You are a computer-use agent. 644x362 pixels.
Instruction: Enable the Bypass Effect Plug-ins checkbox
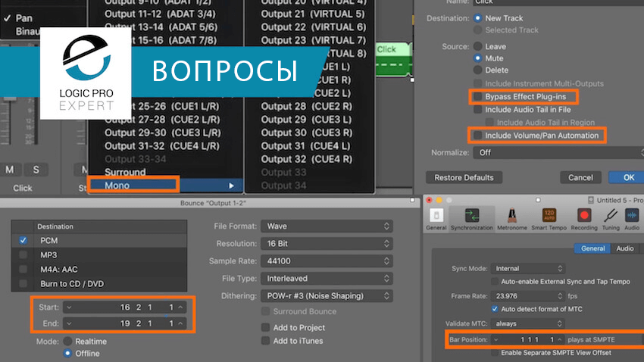point(477,97)
